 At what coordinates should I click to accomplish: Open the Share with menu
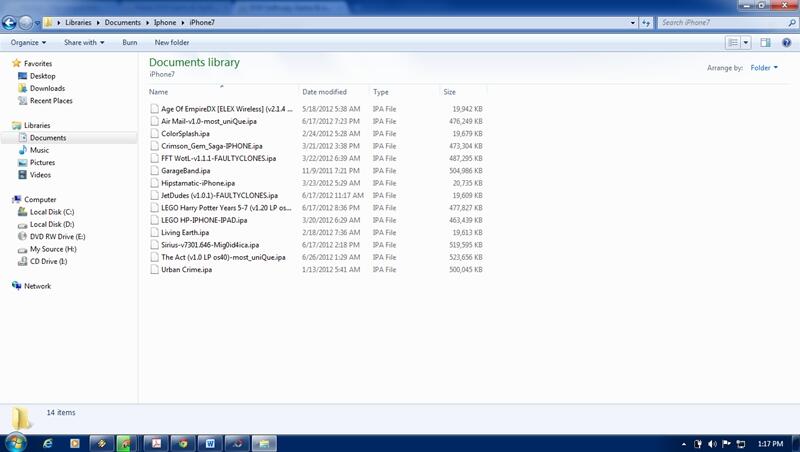pyautogui.click(x=84, y=42)
